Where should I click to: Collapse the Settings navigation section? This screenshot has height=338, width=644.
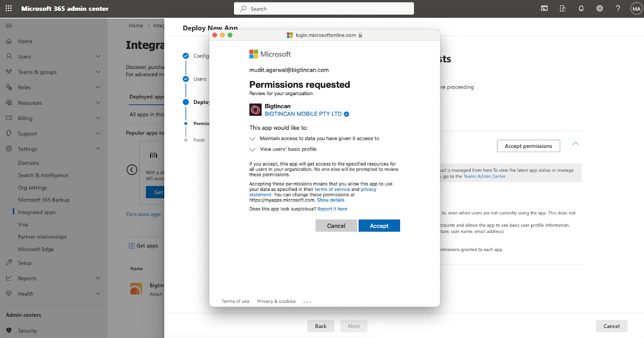pyautogui.click(x=98, y=149)
